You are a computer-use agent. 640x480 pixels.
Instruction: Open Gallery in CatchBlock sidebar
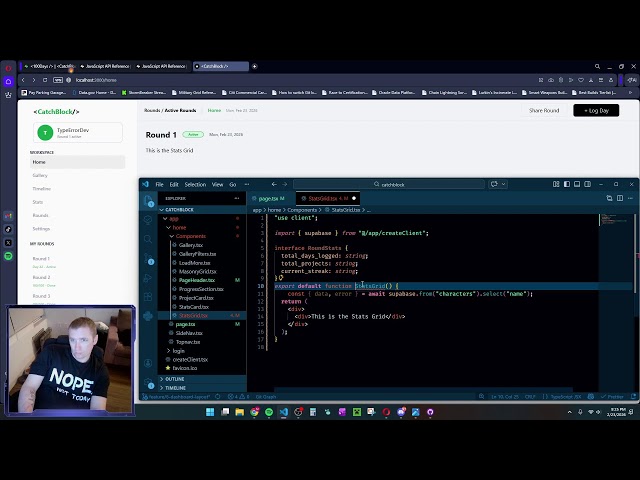click(x=40, y=175)
